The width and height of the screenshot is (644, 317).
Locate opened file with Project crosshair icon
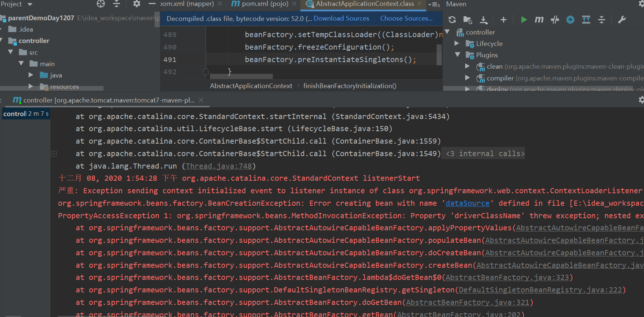tap(101, 4)
